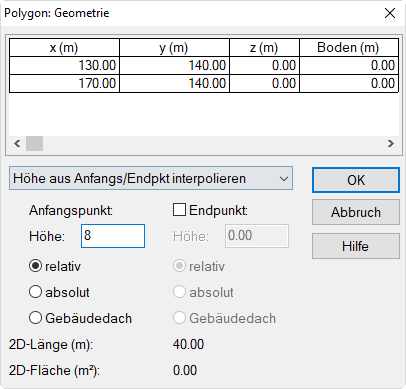Select the x cell 170.00
Screen dimensions: 406x389
(64, 83)
